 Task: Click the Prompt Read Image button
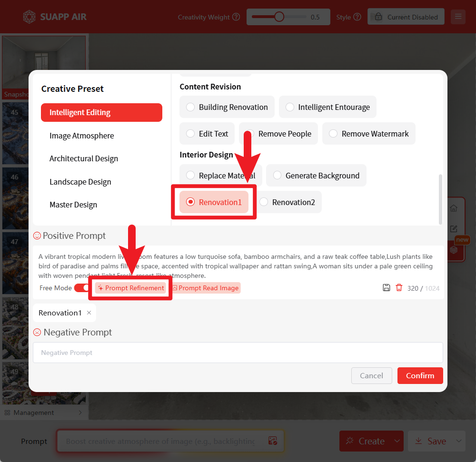coord(205,288)
